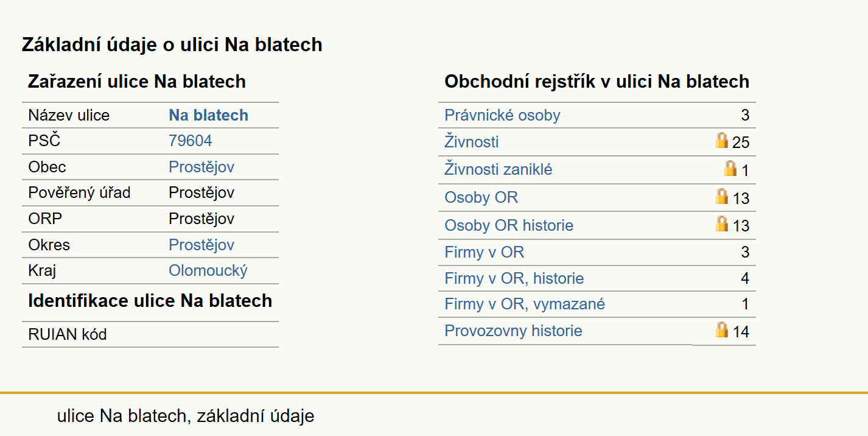
Task: Click the lock icon beside Provozovny historie
Action: (x=722, y=329)
